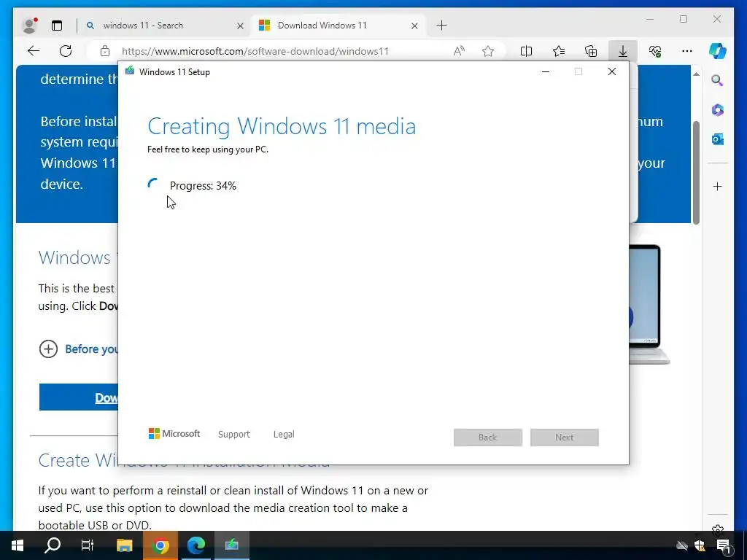Launch Google Chrome from taskbar
This screenshot has height=560, width=747.
[160, 545]
